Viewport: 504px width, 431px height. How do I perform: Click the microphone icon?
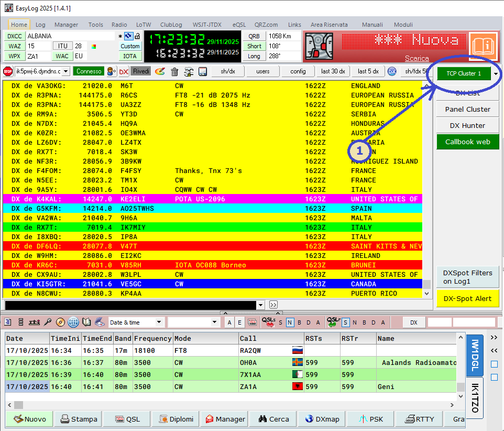click(x=48, y=322)
